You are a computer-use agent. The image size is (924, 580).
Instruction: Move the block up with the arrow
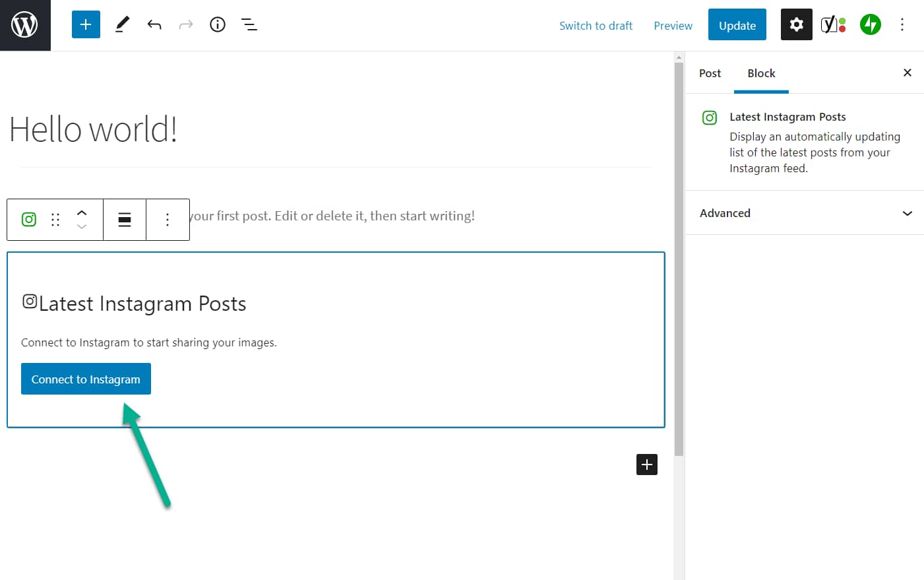tap(82, 212)
